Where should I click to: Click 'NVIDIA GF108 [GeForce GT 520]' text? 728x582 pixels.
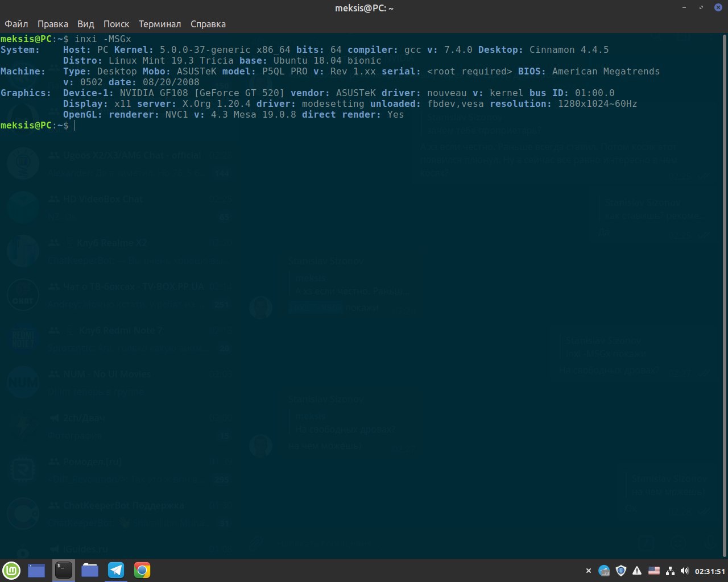coord(202,93)
